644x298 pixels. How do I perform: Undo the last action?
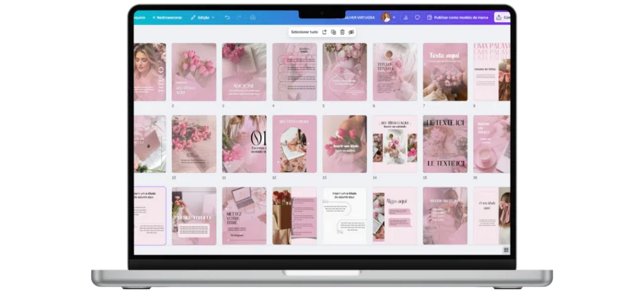[227, 17]
